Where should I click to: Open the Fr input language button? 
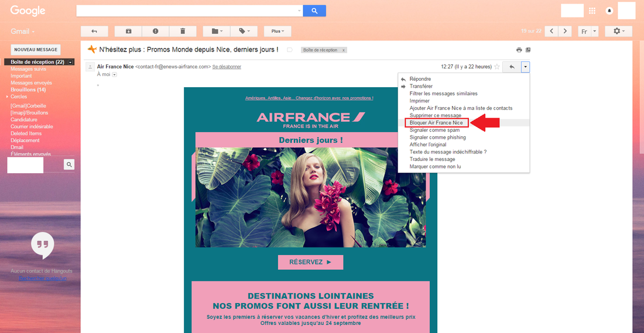pos(584,31)
